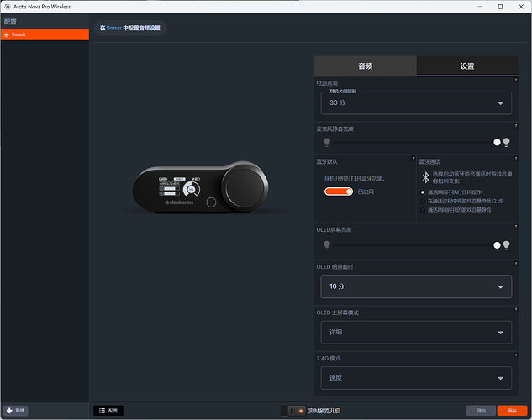The width and height of the screenshot is (532, 420).
Task: Click dim bulb icon of OLED brightness
Action: pos(327,245)
